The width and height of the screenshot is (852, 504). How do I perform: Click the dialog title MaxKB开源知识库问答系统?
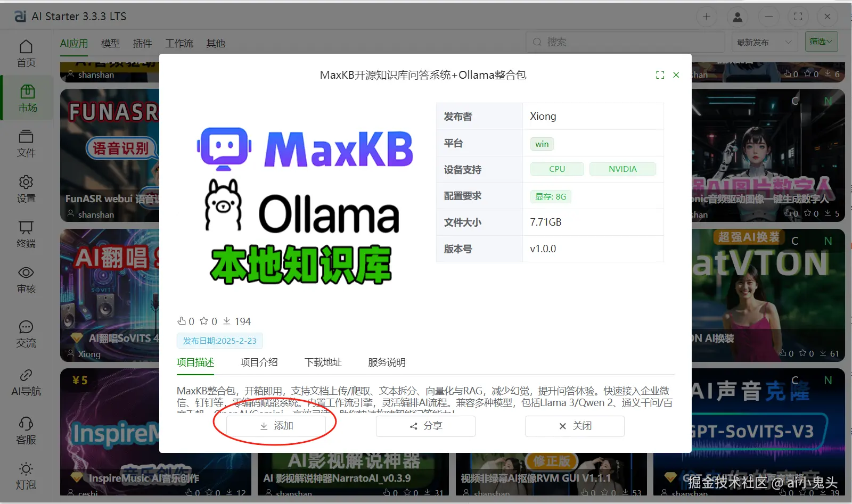423,75
